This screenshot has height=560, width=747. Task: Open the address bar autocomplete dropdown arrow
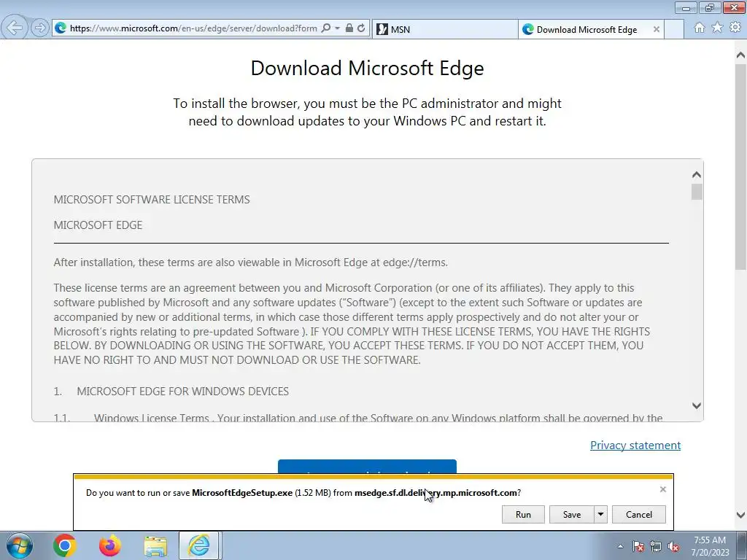click(x=337, y=28)
